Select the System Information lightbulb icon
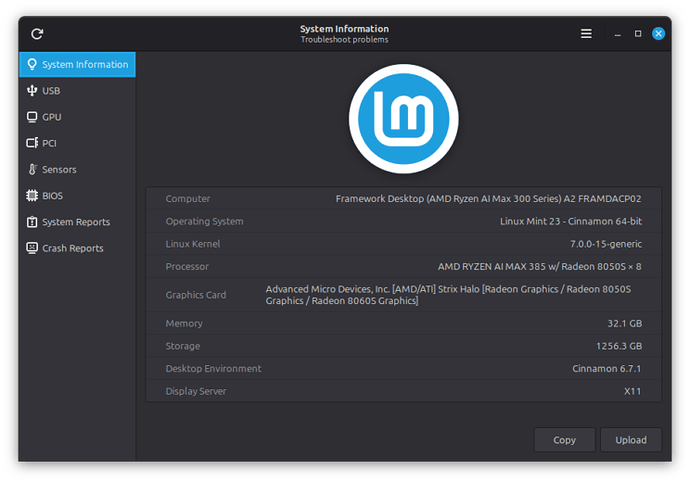Viewport: 690px width, 482px height. 32,64
